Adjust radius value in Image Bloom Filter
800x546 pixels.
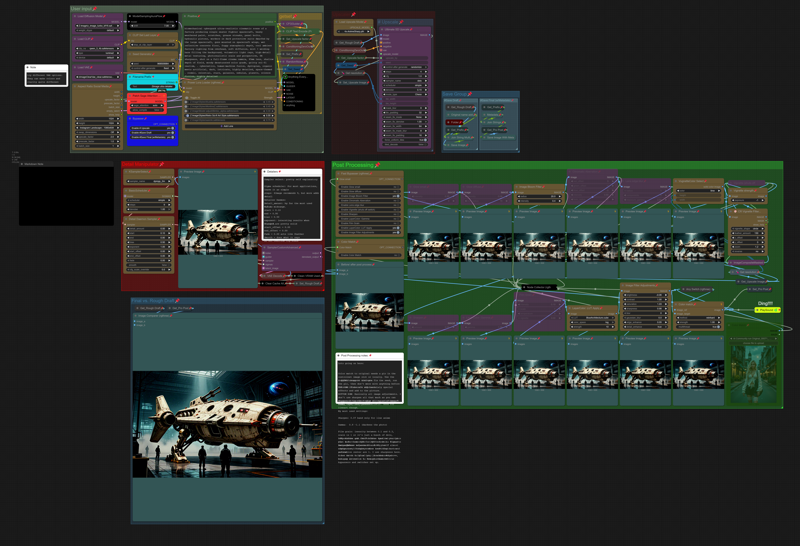pos(539,196)
